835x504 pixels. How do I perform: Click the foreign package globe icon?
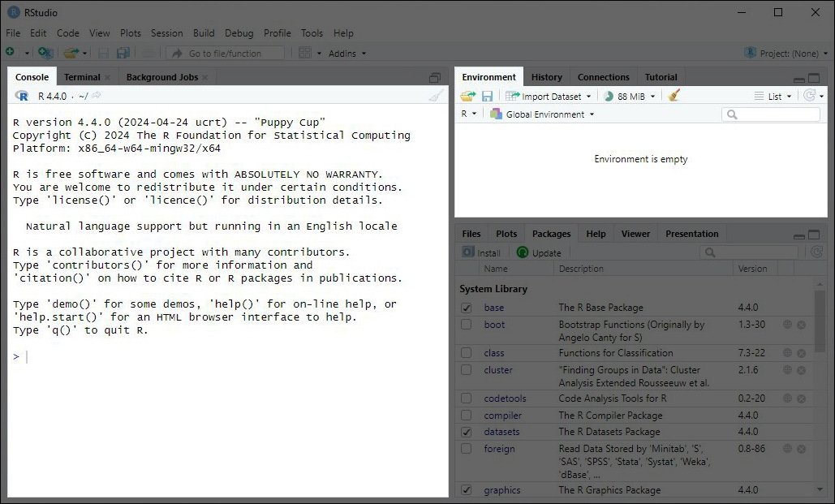pos(788,449)
